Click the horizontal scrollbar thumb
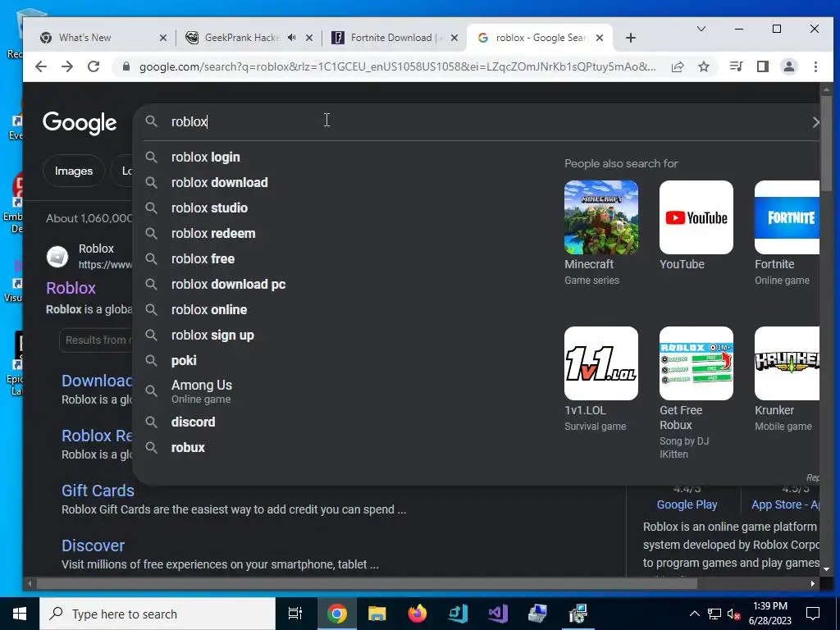Screen dimensions: 840x630 367,583
